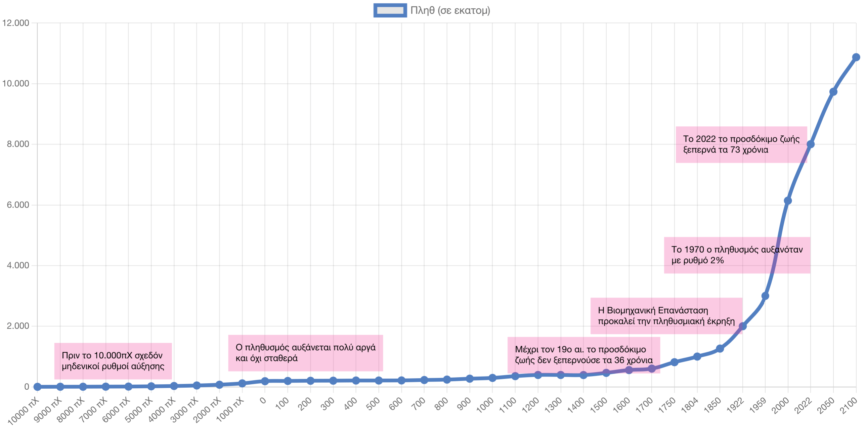Select the 1750 data point
Screen dimensions: 868x432
(674, 362)
